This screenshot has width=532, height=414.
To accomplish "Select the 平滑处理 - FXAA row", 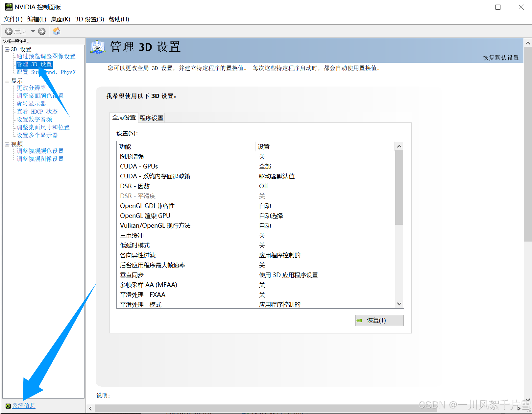I will pyautogui.click(x=256, y=295).
